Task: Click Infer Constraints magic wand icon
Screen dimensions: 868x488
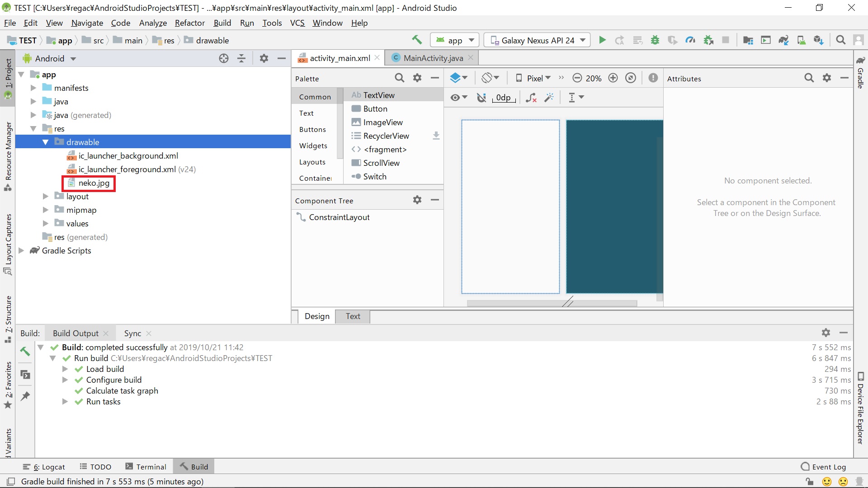Action: pos(549,98)
